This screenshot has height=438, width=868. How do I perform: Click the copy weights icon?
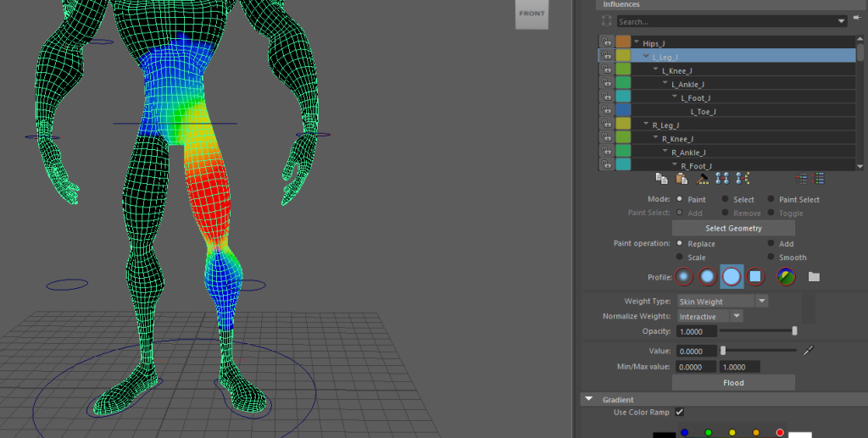[x=662, y=179]
